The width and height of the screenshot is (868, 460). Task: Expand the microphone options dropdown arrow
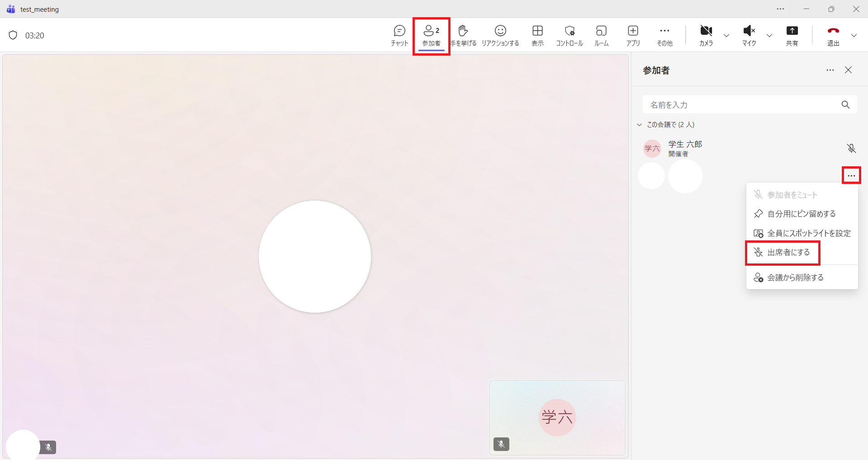point(769,36)
